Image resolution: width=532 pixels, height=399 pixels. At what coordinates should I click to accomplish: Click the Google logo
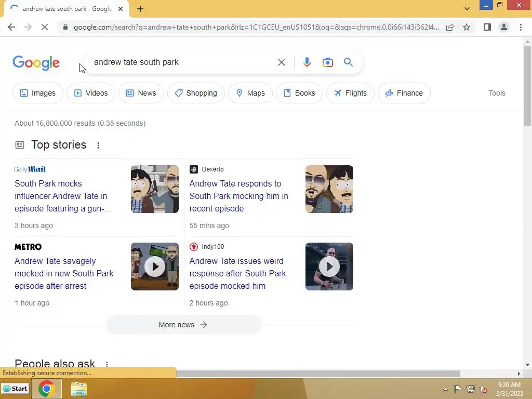36,63
